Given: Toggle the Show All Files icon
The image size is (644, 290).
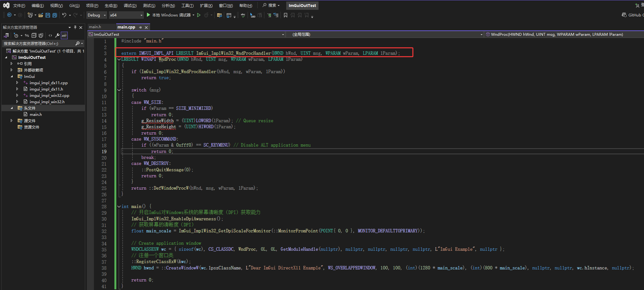Looking at the screenshot, I should click(x=41, y=35).
